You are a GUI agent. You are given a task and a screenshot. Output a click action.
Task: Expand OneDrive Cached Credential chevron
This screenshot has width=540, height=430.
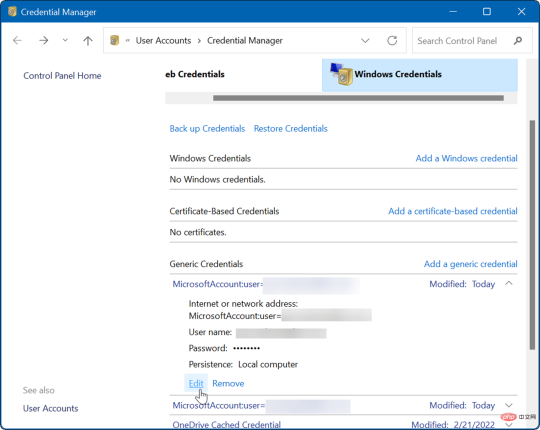tap(509, 425)
